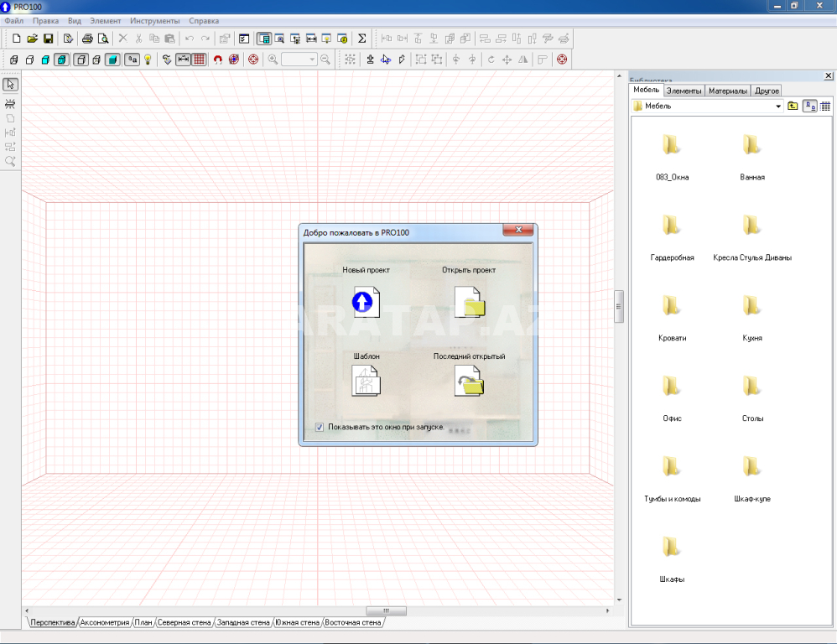837x644 pixels.
Task: Click the zoom in magnifier icon
Action: click(273, 60)
